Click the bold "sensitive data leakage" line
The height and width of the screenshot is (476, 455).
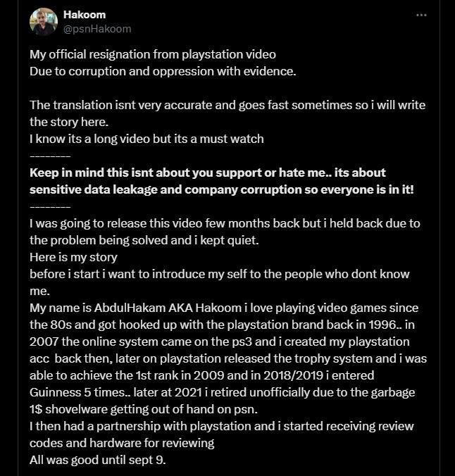[222, 189]
